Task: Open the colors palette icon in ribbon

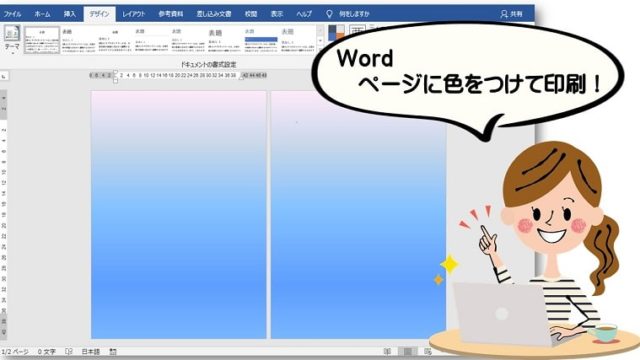Action: 336,32
